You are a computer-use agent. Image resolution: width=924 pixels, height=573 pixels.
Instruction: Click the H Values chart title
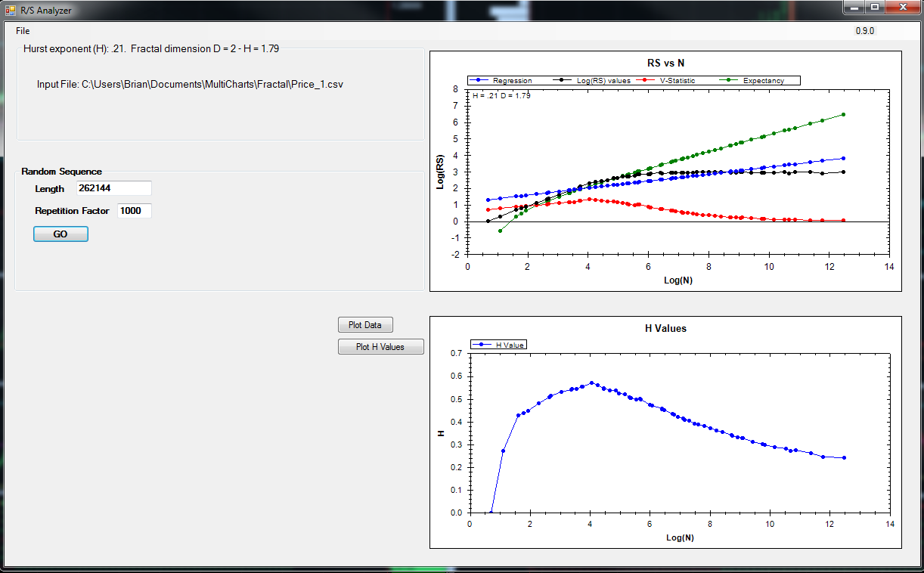point(665,329)
